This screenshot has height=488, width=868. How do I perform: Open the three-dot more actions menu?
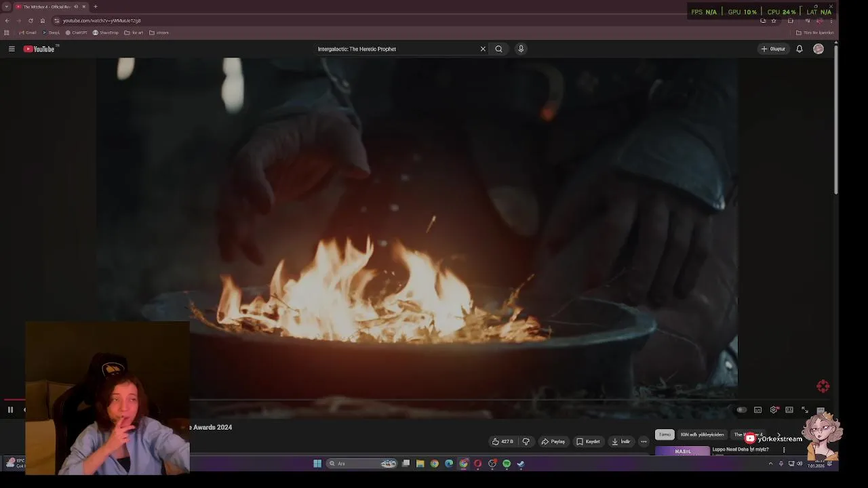point(644,441)
